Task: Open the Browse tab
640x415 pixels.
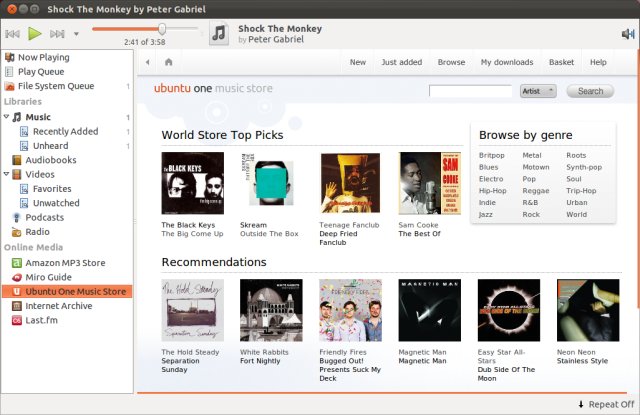Action: click(451, 62)
